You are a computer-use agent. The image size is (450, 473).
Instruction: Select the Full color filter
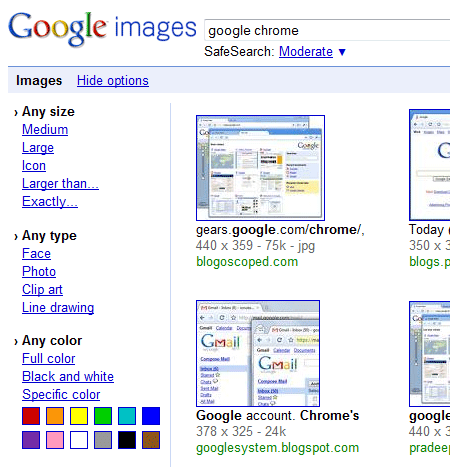pos(49,358)
